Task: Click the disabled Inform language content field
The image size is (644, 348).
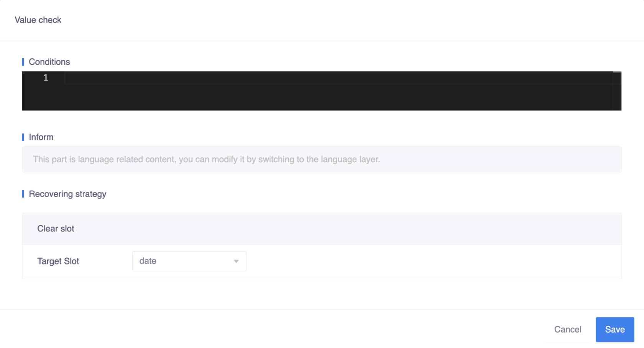Action: point(322,160)
